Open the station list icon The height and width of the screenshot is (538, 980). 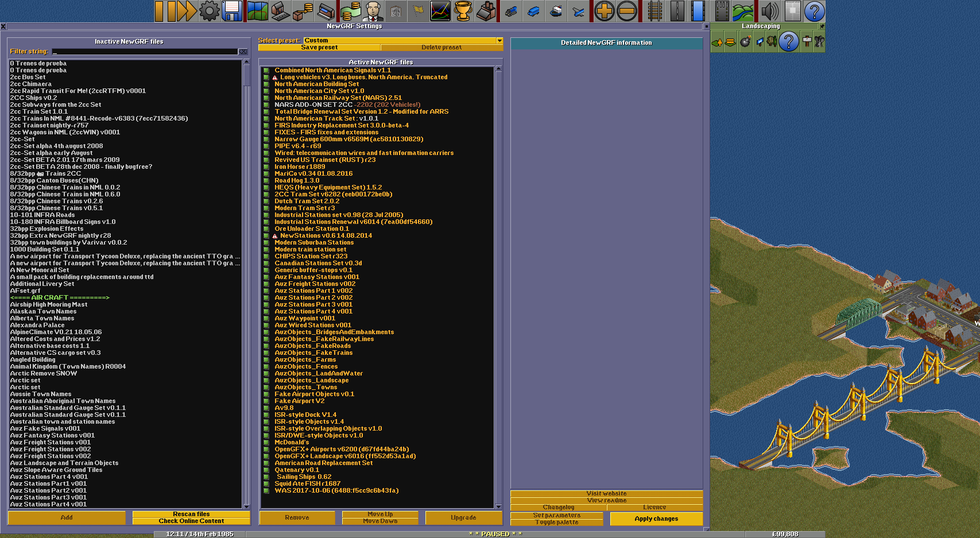(x=326, y=11)
